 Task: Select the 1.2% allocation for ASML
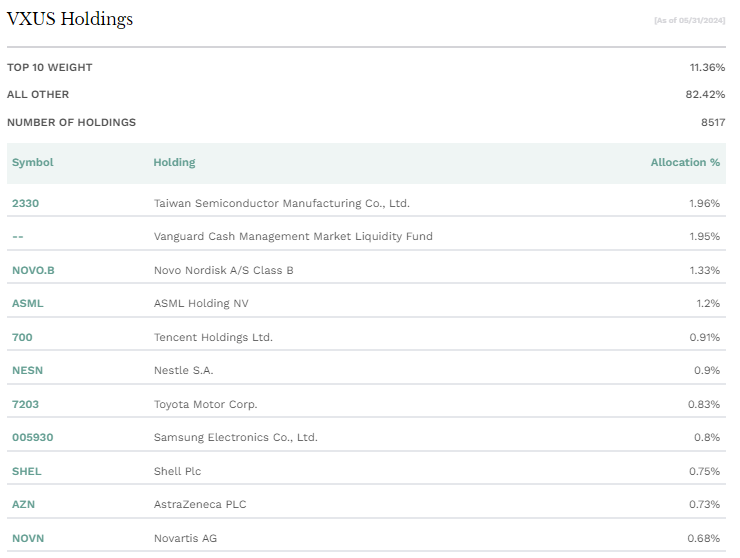coord(708,304)
